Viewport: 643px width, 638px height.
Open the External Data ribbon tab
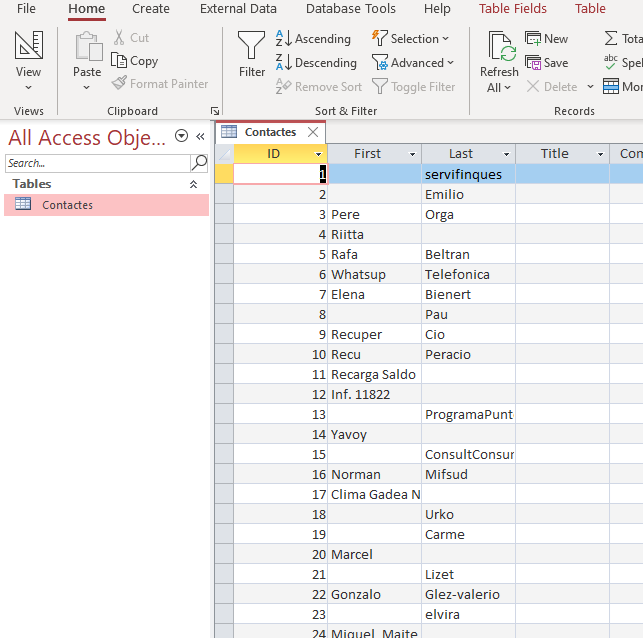(238, 9)
